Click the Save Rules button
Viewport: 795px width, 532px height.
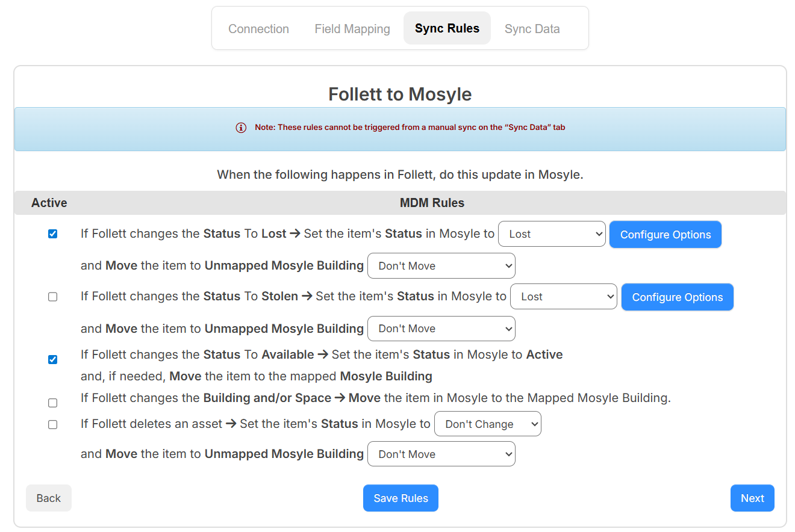point(401,498)
